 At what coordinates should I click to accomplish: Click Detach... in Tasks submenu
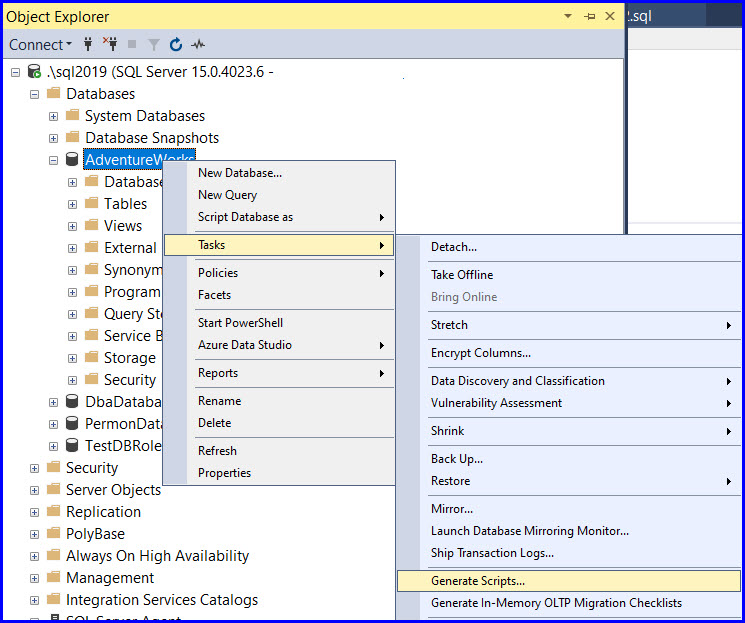pos(454,247)
